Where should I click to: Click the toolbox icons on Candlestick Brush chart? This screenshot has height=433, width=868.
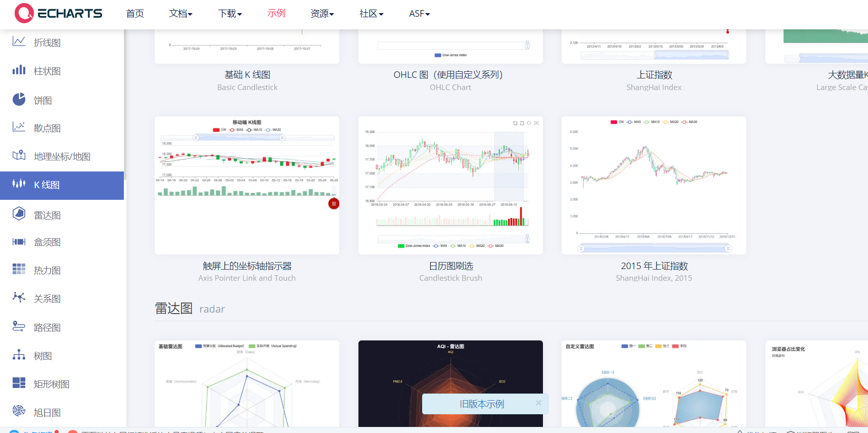click(526, 123)
